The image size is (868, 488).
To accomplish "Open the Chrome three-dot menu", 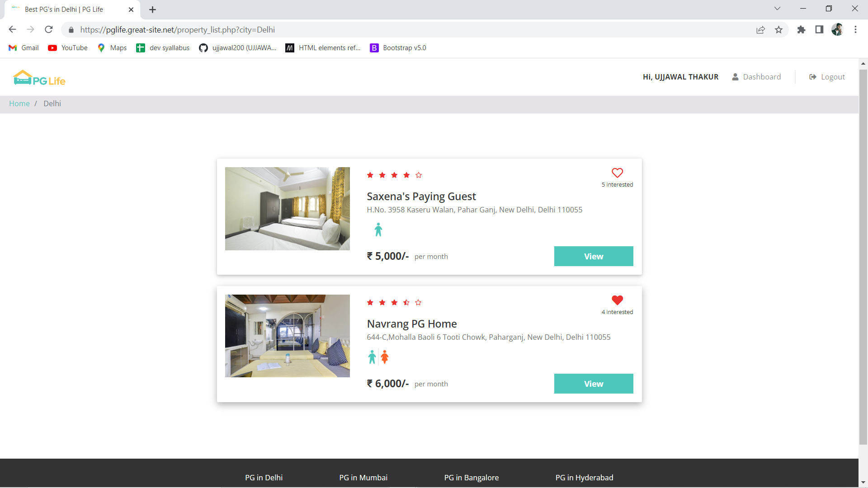I will click(x=855, y=30).
